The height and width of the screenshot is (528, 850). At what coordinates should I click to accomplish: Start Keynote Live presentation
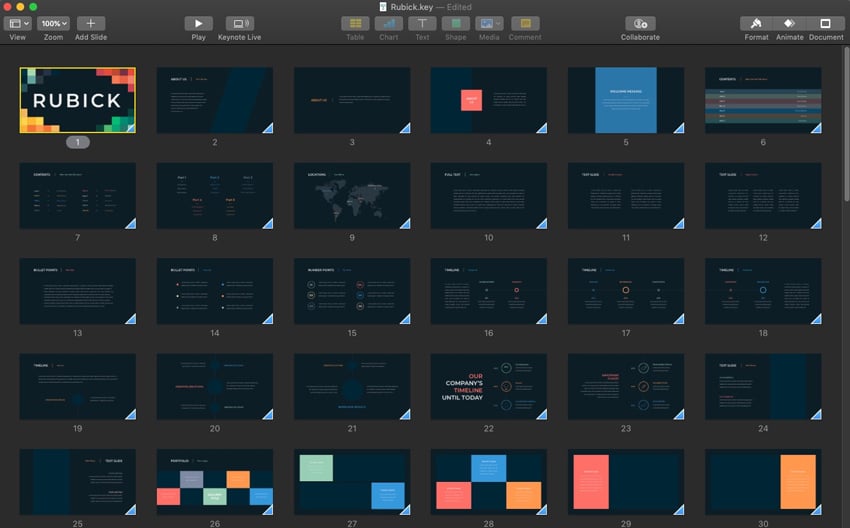pyautogui.click(x=239, y=23)
